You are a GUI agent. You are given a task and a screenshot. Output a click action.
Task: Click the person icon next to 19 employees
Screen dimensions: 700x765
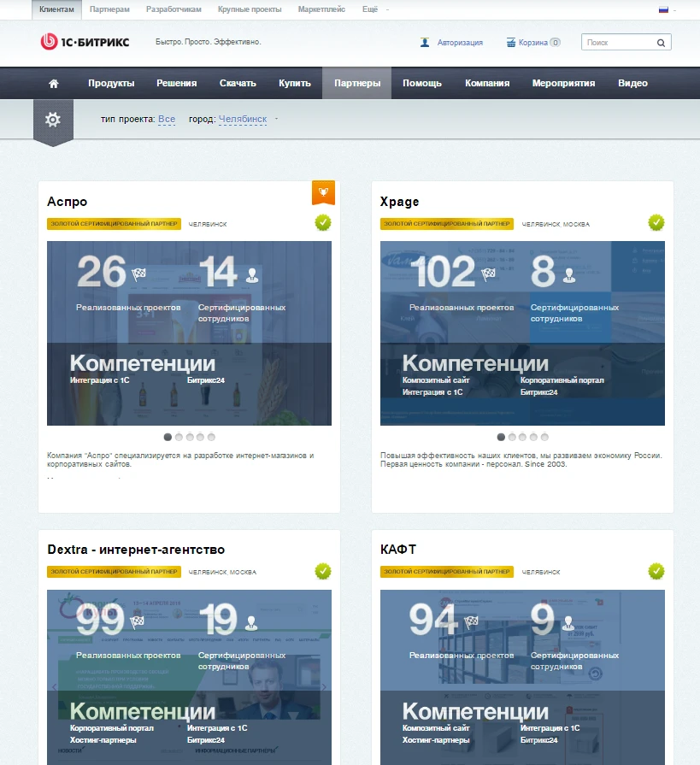[251, 623]
